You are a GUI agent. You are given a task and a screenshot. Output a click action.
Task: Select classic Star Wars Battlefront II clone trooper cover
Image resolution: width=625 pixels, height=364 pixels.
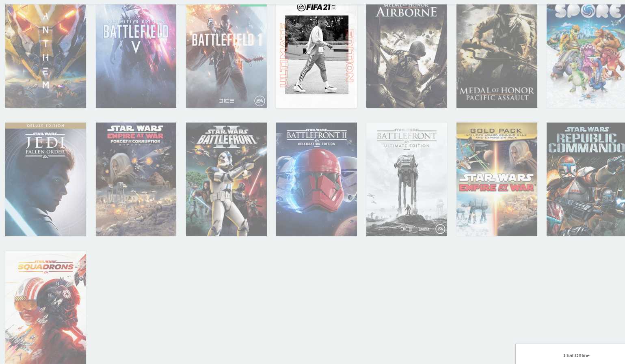pos(226,179)
